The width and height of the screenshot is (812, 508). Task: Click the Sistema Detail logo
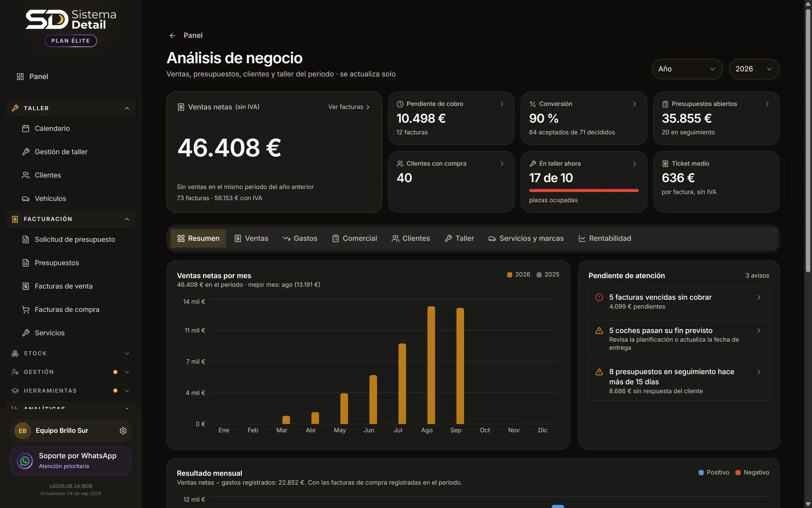coord(71,19)
